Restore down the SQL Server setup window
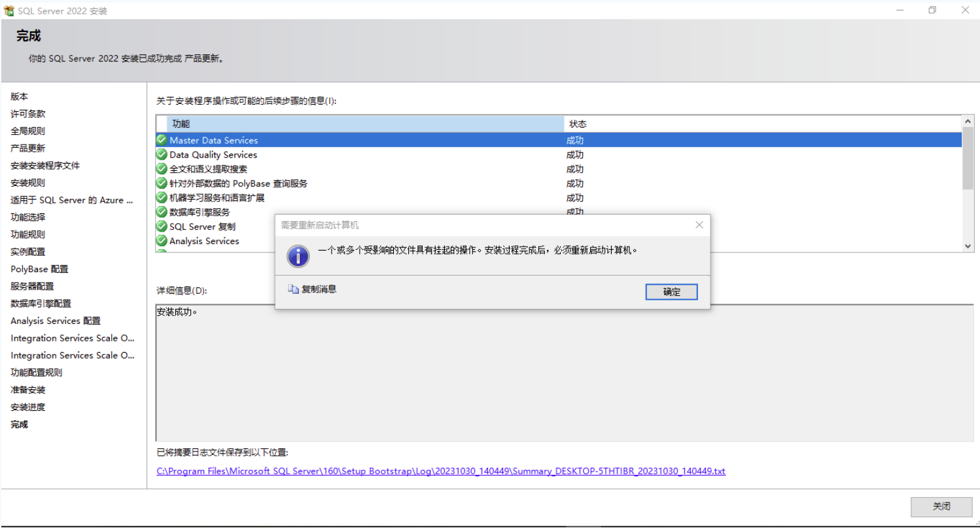Viewport: 980px width, 528px height. click(x=932, y=10)
